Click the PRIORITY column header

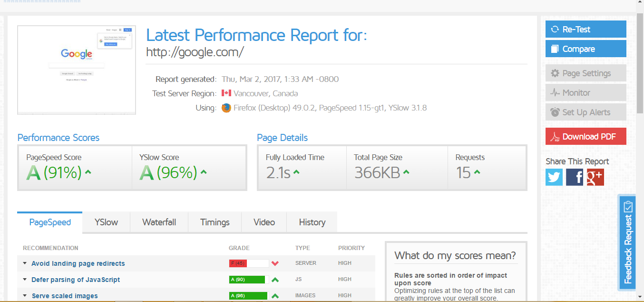pyautogui.click(x=351, y=248)
